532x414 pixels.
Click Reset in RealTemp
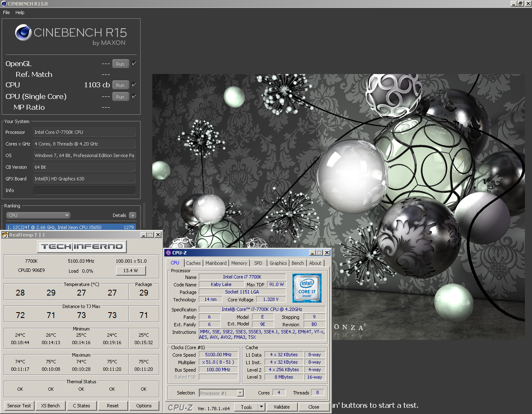[x=113, y=406]
